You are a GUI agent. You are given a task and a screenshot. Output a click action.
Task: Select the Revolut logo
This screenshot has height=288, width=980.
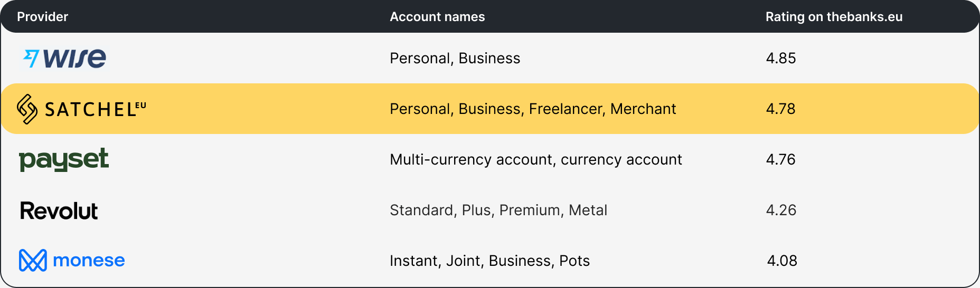pyautogui.click(x=59, y=211)
